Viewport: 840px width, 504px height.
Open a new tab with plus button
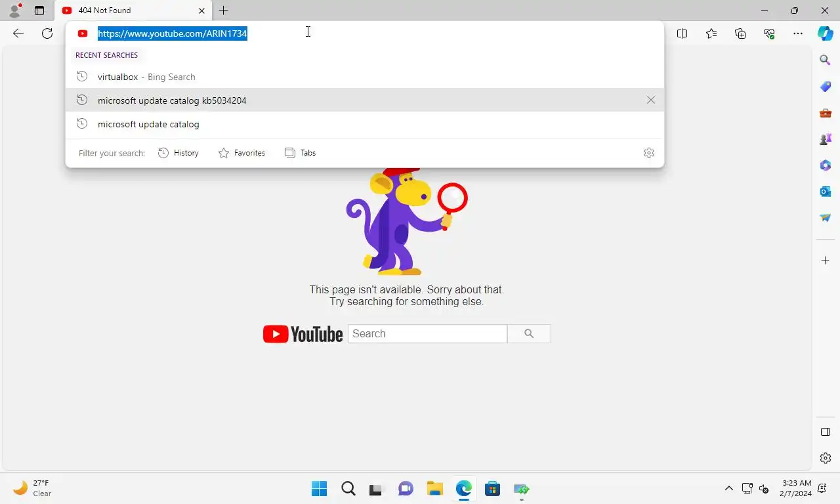tap(224, 10)
